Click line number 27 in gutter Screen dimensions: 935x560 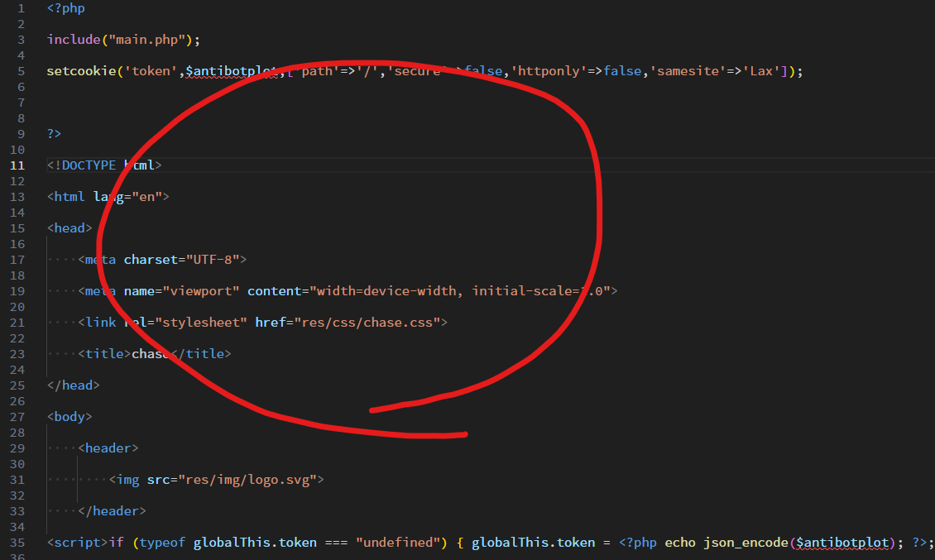pos(17,417)
